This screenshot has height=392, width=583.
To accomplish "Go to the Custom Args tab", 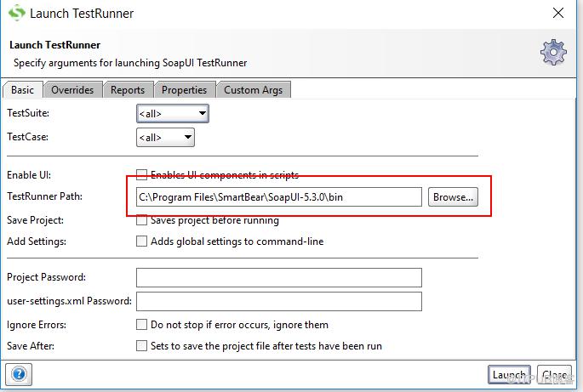I will tap(254, 90).
